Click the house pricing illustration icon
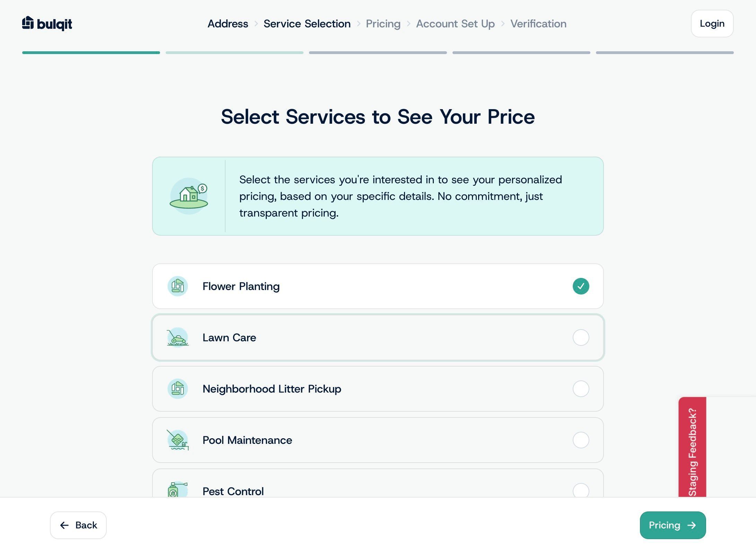This screenshot has height=553, width=756. pyautogui.click(x=189, y=196)
